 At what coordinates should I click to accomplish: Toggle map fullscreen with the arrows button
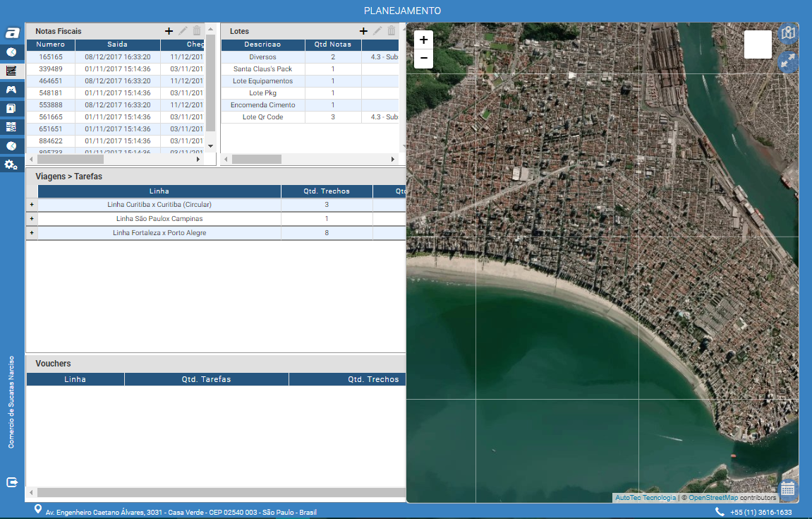pyautogui.click(x=788, y=63)
